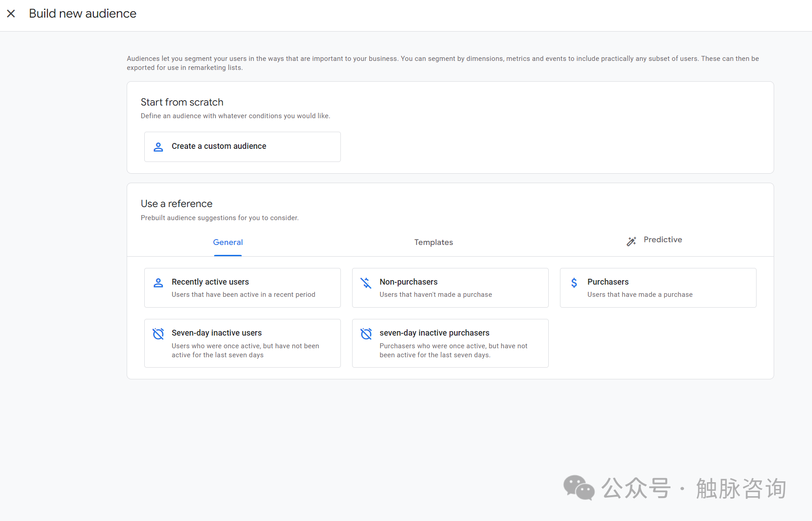The height and width of the screenshot is (521, 812).
Task: Click the Start from scratch heading
Action: (x=182, y=102)
